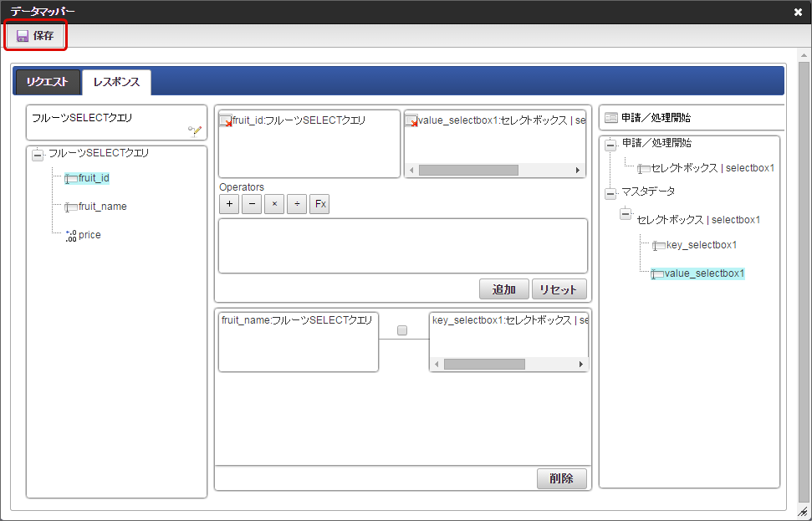Screen dimensions: 812x521
Task: Switch to the リクエスト tab
Action: coord(48,82)
